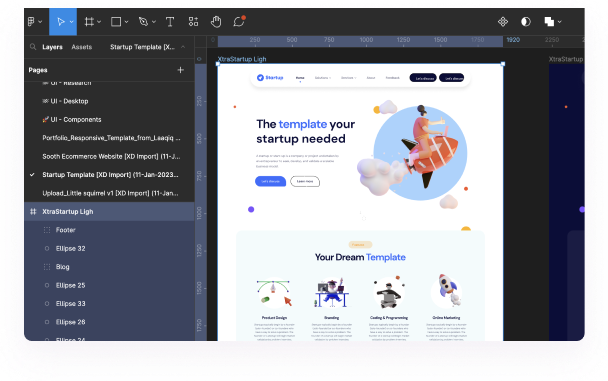Select the Startup Template [XD Import] page
The image size is (608, 381).
[x=109, y=175]
